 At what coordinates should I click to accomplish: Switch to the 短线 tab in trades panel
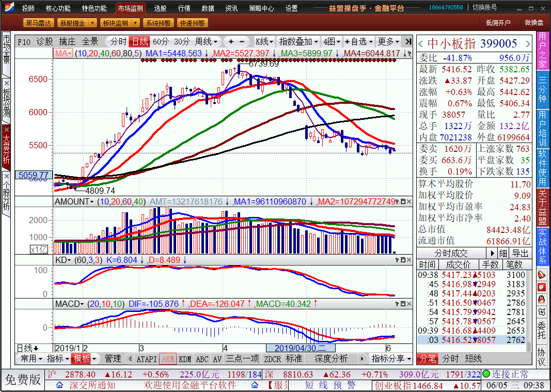click(474, 358)
